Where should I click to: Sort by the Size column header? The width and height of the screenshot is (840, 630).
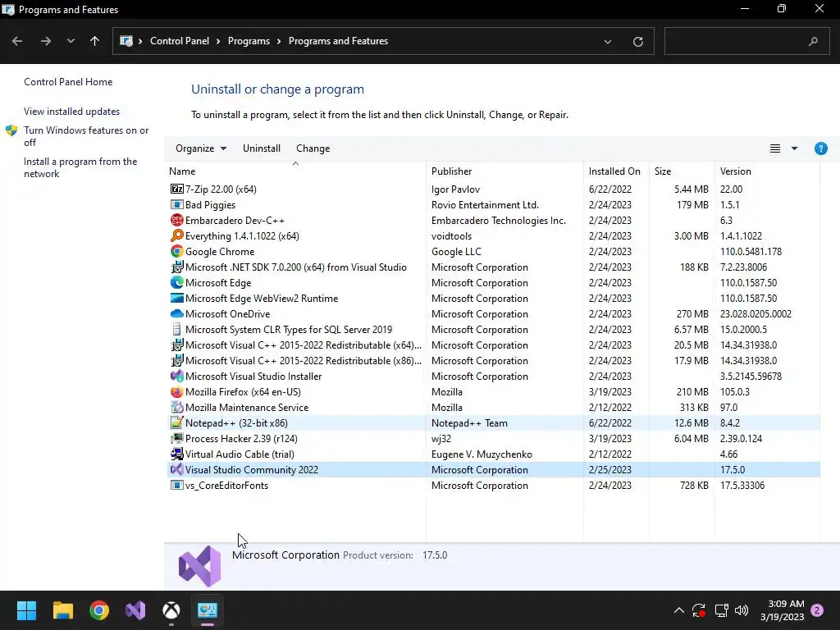pos(682,171)
